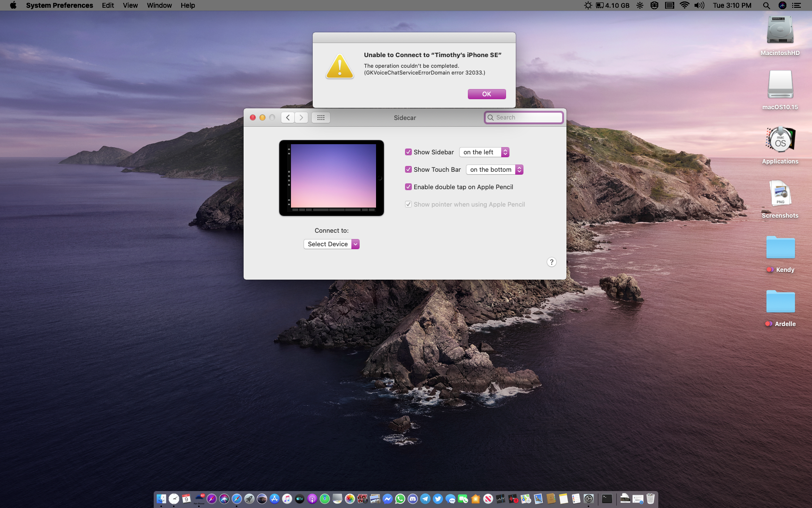Viewport: 812px width, 508px height.
Task: Click the iPad preview image
Action: pos(332,178)
